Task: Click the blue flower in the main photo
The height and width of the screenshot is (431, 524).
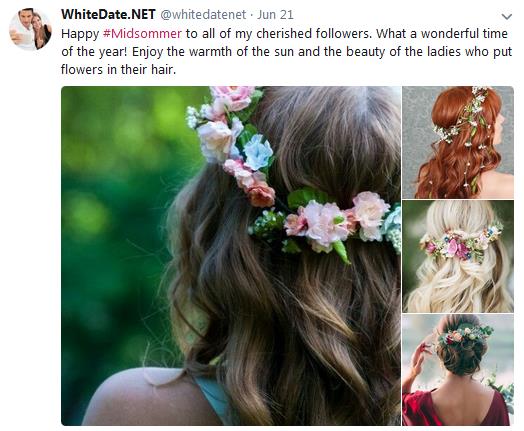Action: (x=258, y=152)
